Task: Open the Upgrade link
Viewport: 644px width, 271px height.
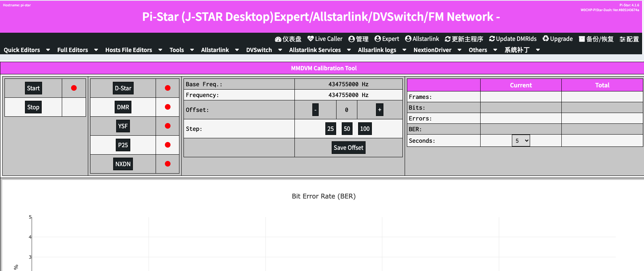Action: point(558,39)
